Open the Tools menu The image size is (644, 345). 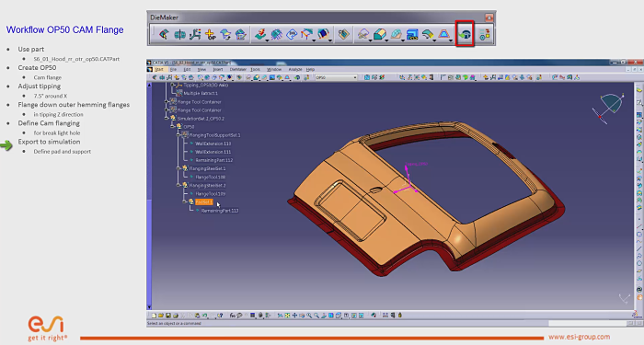(x=256, y=69)
